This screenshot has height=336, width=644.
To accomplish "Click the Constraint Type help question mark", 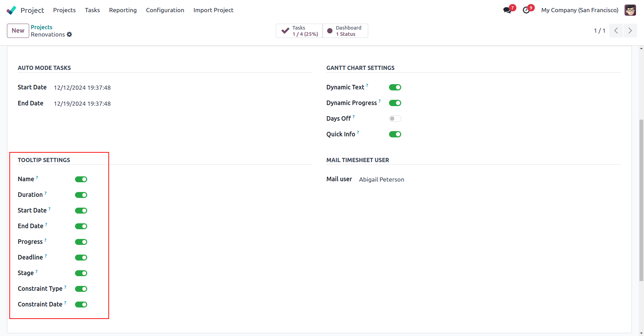I will [65, 287].
